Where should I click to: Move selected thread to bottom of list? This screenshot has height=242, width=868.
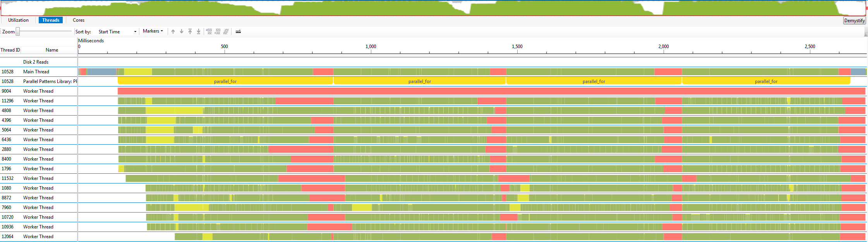[x=199, y=31]
